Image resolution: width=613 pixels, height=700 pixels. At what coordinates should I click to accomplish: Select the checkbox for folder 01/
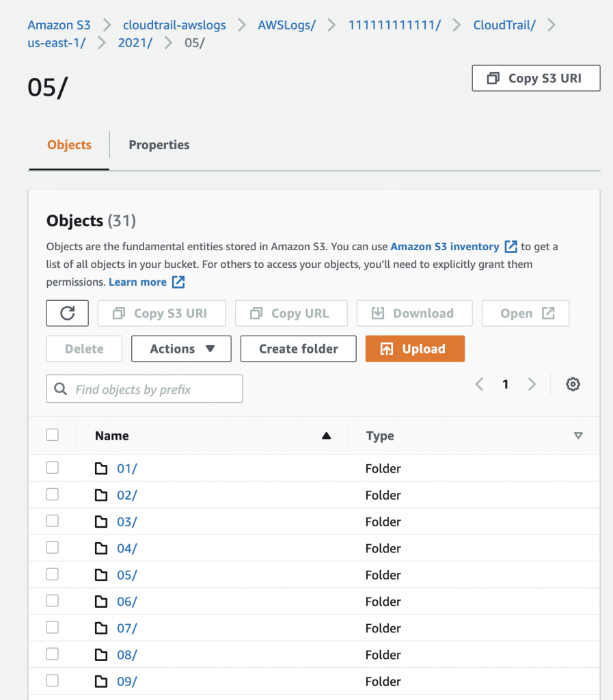53,468
